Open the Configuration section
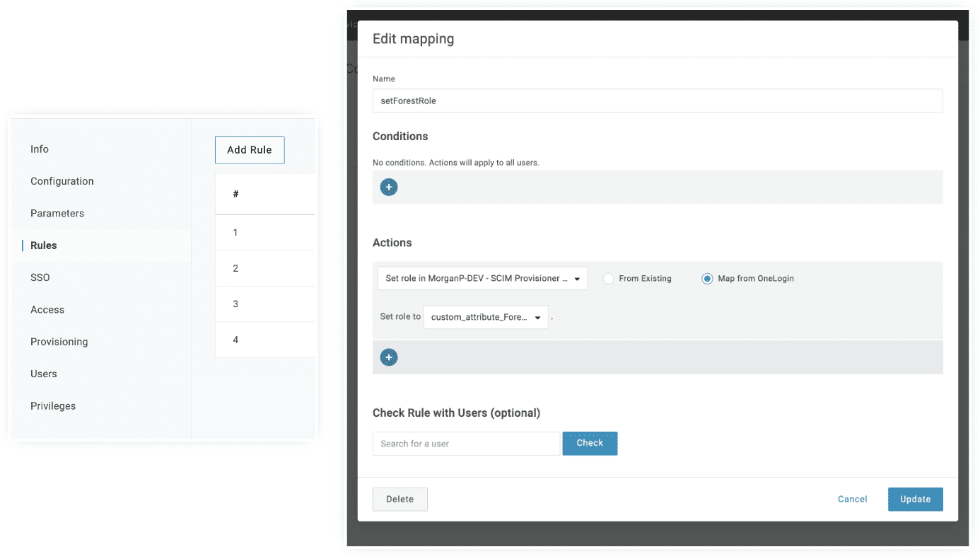The width and height of the screenshot is (980, 559). click(62, 181)
